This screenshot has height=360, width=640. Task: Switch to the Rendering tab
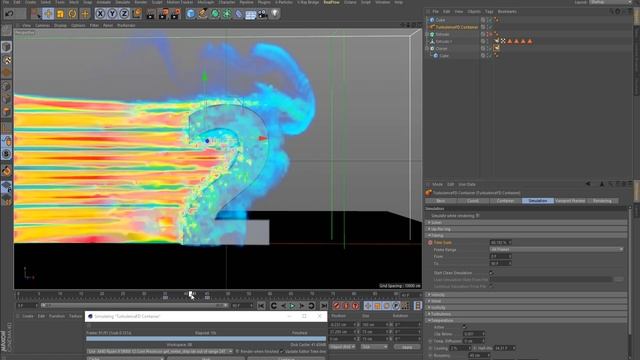602,201
